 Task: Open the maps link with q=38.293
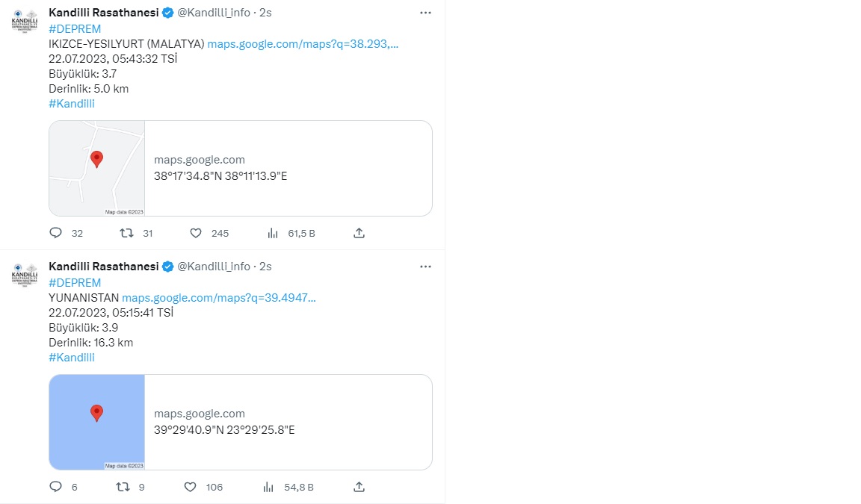[303, 43]
